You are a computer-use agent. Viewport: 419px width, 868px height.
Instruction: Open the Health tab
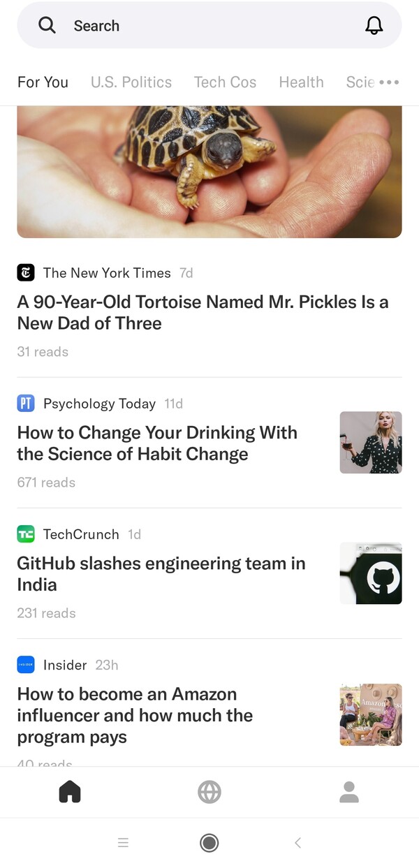click(x=301, y=82)
